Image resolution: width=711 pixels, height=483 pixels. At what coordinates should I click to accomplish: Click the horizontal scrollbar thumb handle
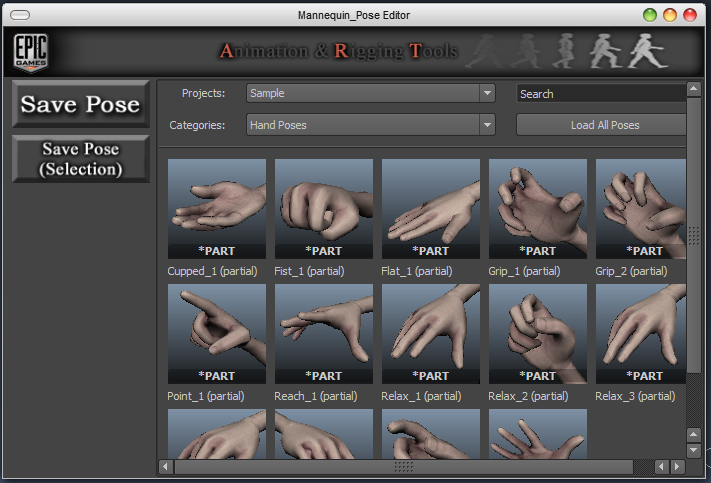click(404, 467)
